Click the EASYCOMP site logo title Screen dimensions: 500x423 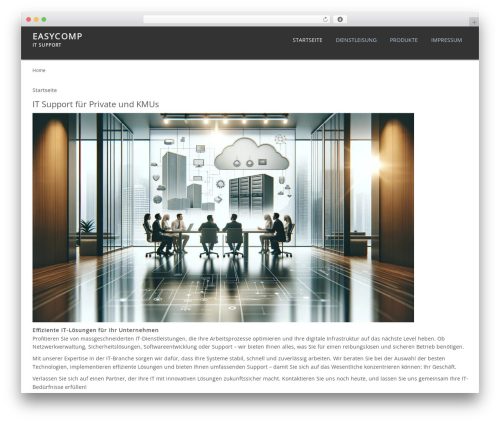57,36
